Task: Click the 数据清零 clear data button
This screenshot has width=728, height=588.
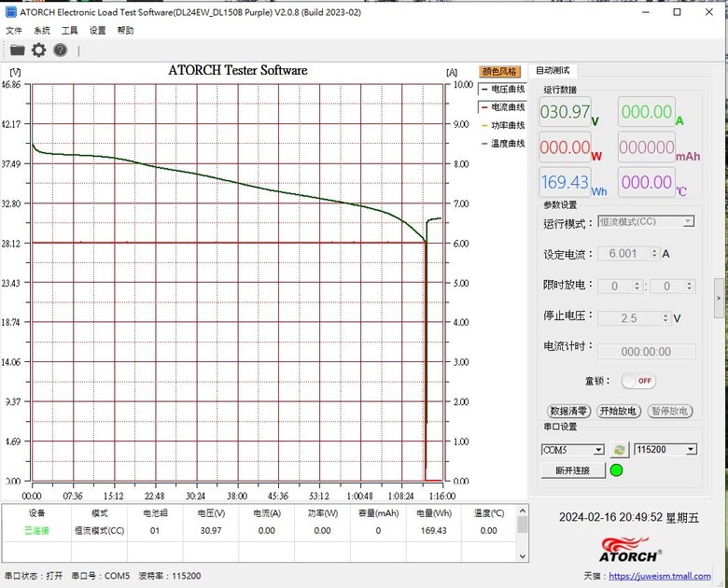Action: (568, 411)
